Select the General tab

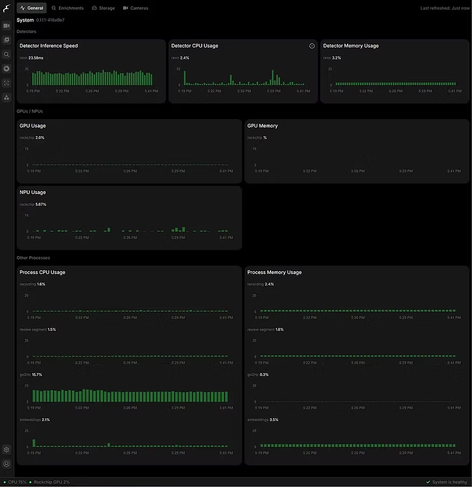tap(32, 8)
